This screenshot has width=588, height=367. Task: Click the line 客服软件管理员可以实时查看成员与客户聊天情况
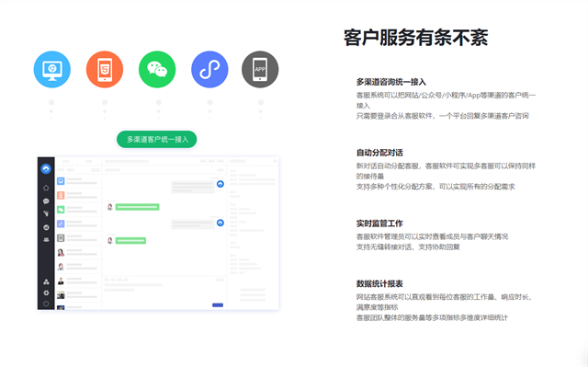[x=433, y=236]
